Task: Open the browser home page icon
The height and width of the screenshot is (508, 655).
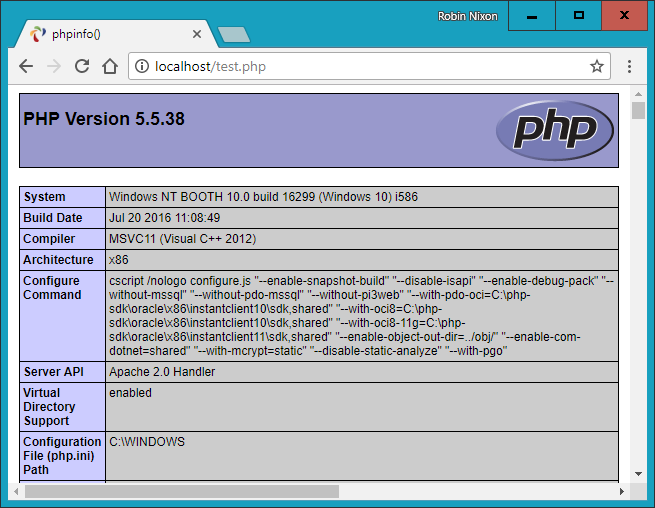Action: point(110,66)
